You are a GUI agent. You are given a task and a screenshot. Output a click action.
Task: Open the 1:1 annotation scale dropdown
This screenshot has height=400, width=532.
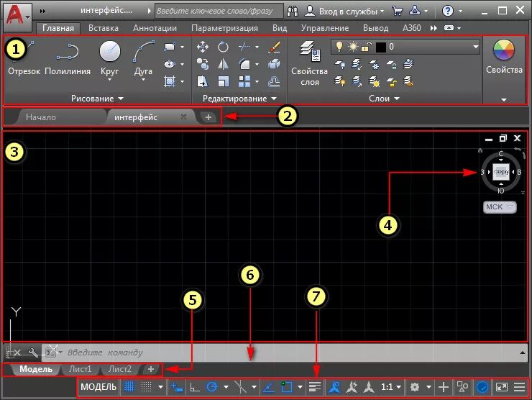(391, 387)
